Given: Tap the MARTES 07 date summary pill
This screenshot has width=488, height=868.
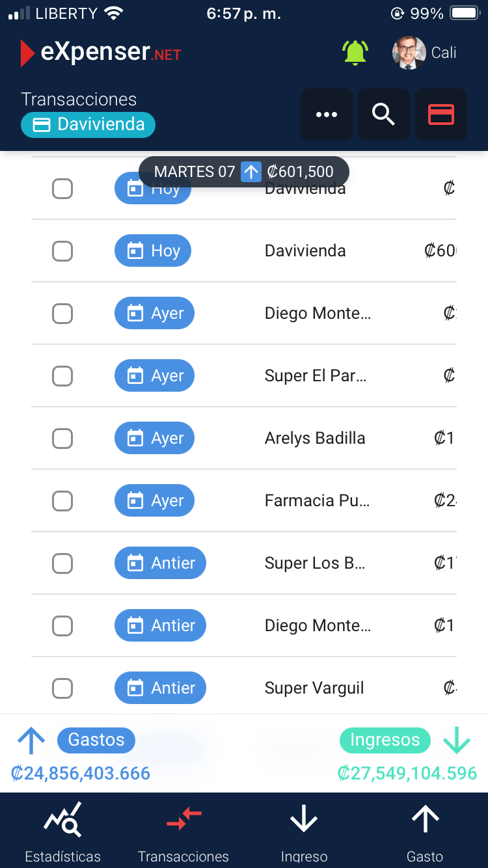Looking at the screenshot, I should tap(244, 172).
